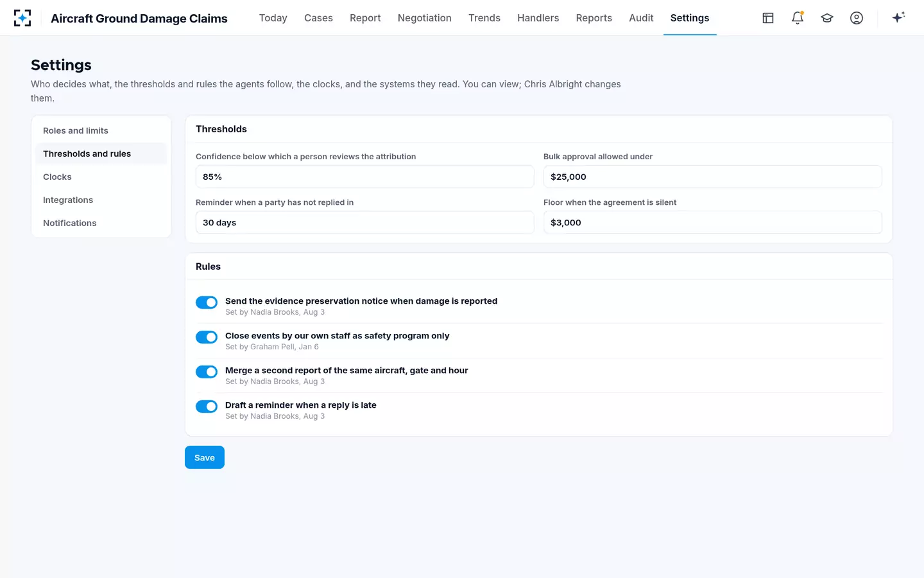
Task: Toggle close events as safety program rule
Action: 207,337
